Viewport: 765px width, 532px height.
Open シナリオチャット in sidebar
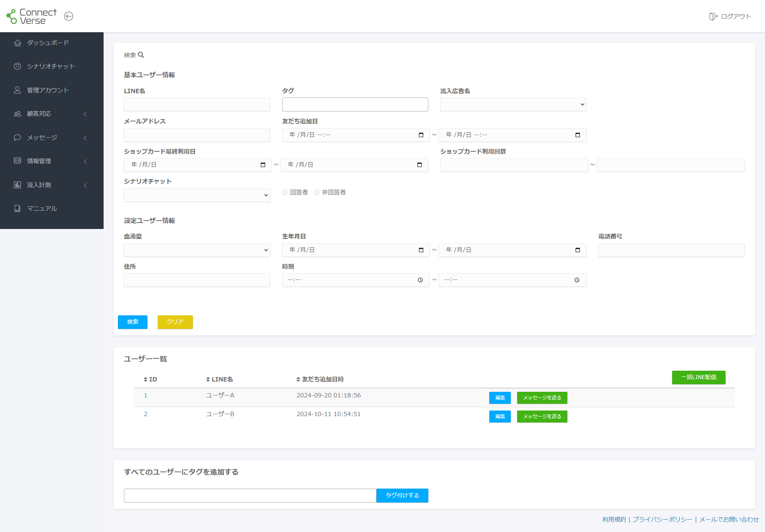52,66
